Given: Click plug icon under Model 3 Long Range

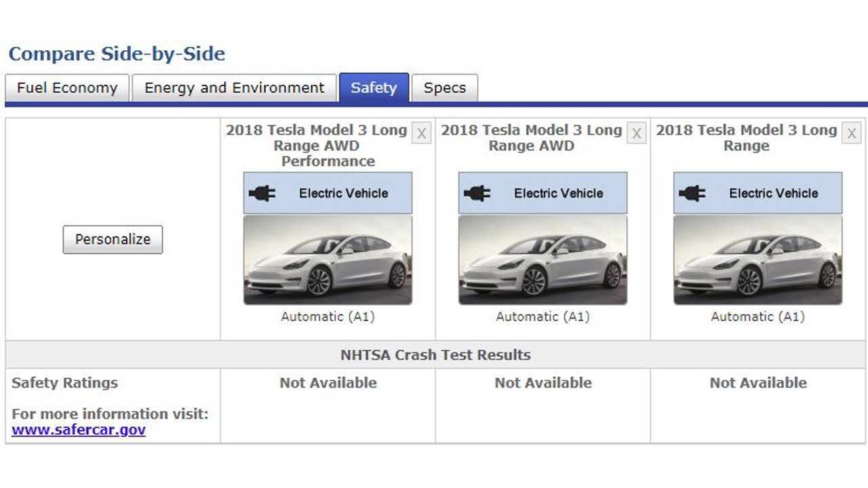Looking at the screenshot, I should tap(692, 193).
